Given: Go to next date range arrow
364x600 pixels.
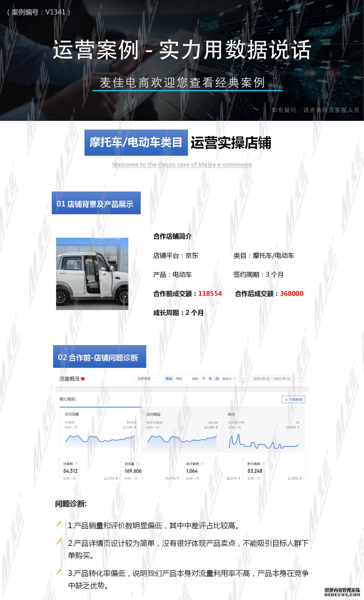Looking at the screenshot, I should 301,379.
